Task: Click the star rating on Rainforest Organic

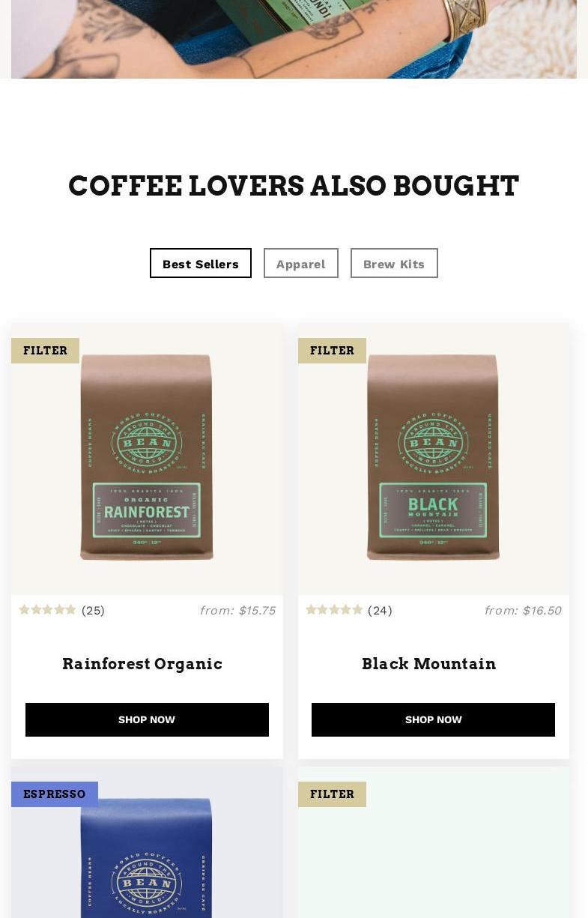Action: tap(47, 610)
